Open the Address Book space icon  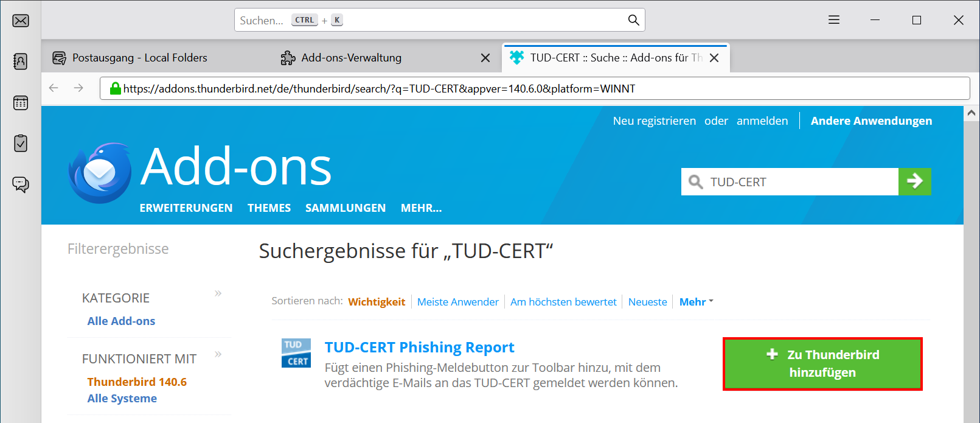[21, 61]
